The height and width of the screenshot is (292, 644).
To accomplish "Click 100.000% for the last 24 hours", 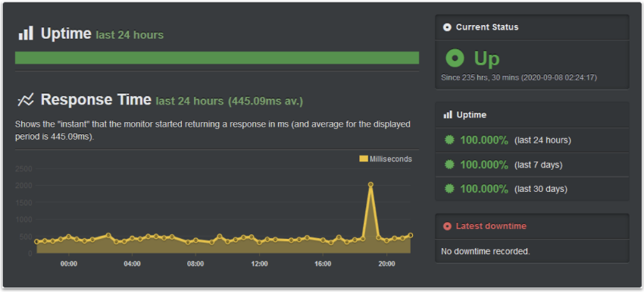I will coord(484,140).
